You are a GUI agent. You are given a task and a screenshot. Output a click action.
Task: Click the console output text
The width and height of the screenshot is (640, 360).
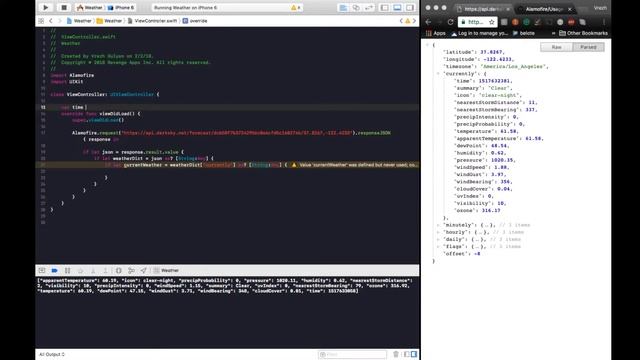225,286
